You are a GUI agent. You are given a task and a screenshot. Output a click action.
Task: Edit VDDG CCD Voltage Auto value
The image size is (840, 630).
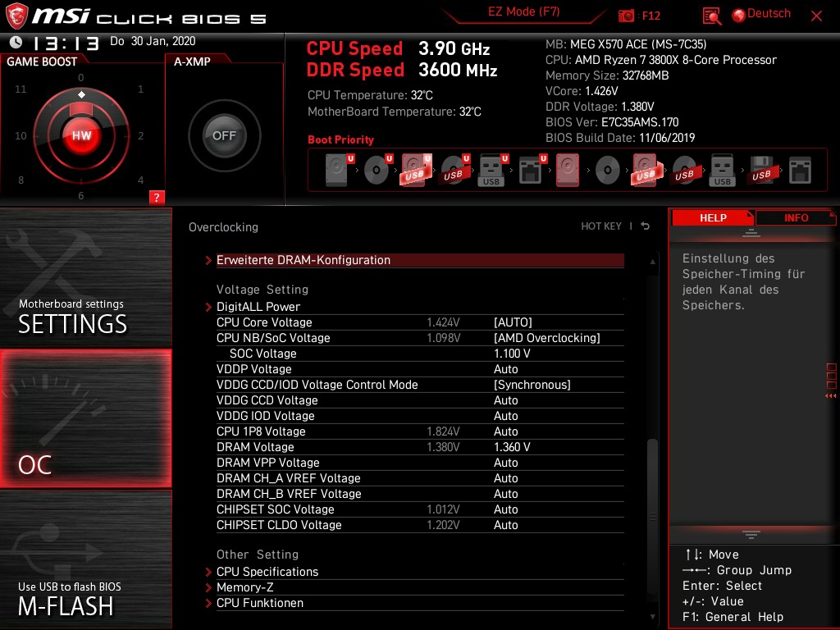[x=505, y=400]
